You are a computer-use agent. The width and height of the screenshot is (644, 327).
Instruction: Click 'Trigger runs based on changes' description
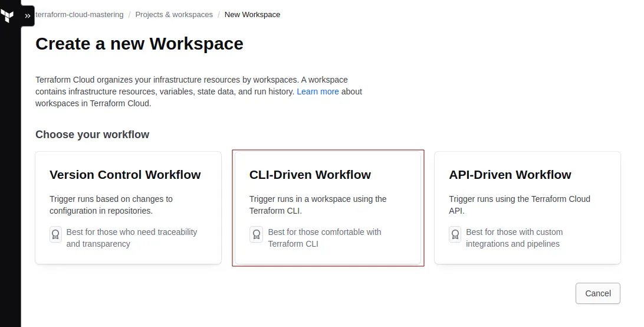click(x=111, y=205)
